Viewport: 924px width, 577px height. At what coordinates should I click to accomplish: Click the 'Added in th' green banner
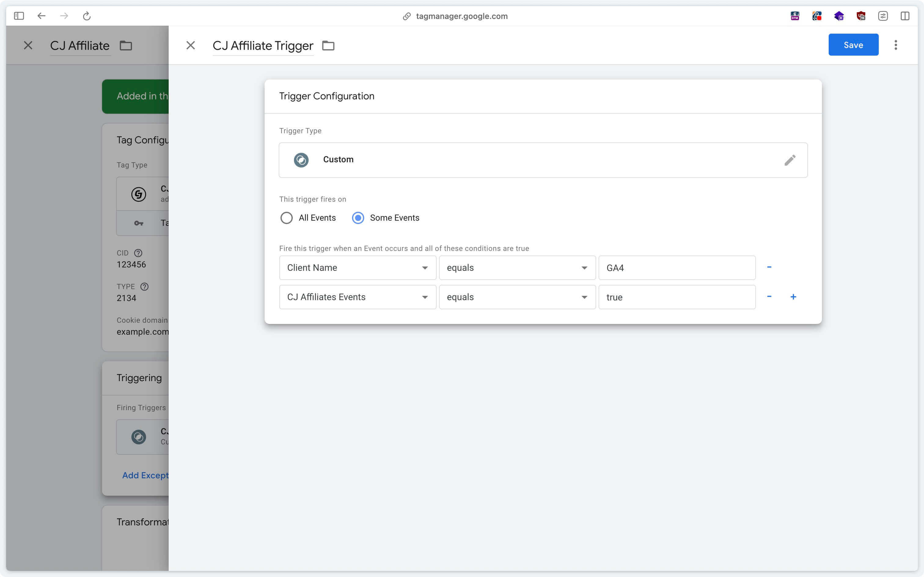[135, 96]
